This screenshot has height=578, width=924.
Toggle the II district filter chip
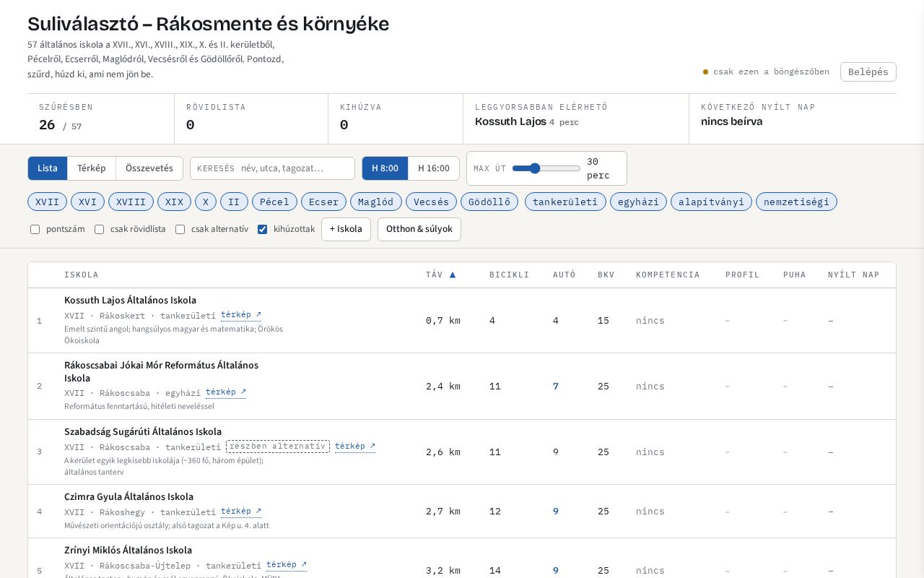[x=234, y=202]
